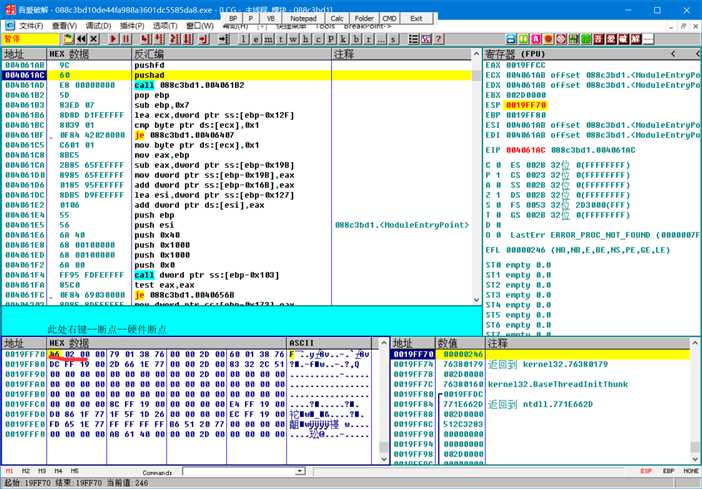The image size is (702, 489).
Task: Open the 查看(V) menu
Action: click(x=64, y=26)
